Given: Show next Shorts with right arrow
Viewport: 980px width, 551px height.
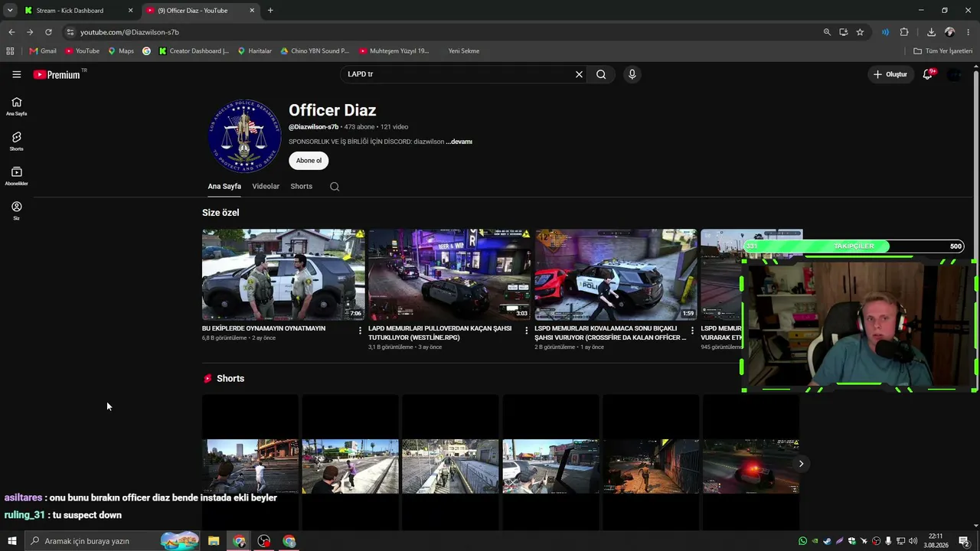Looking at the screenshot, I should tap(801, 464).
